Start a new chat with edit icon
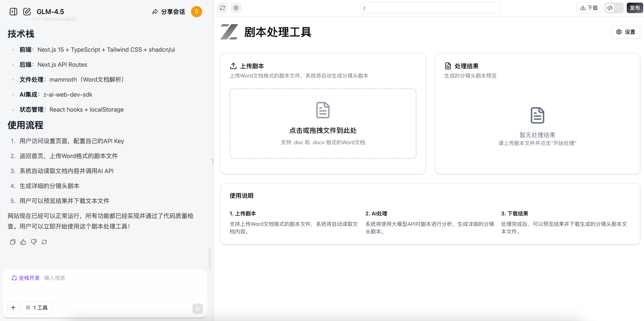Image resolution: width=644 pixels, height=321 pixels. (x=27, y=11)
